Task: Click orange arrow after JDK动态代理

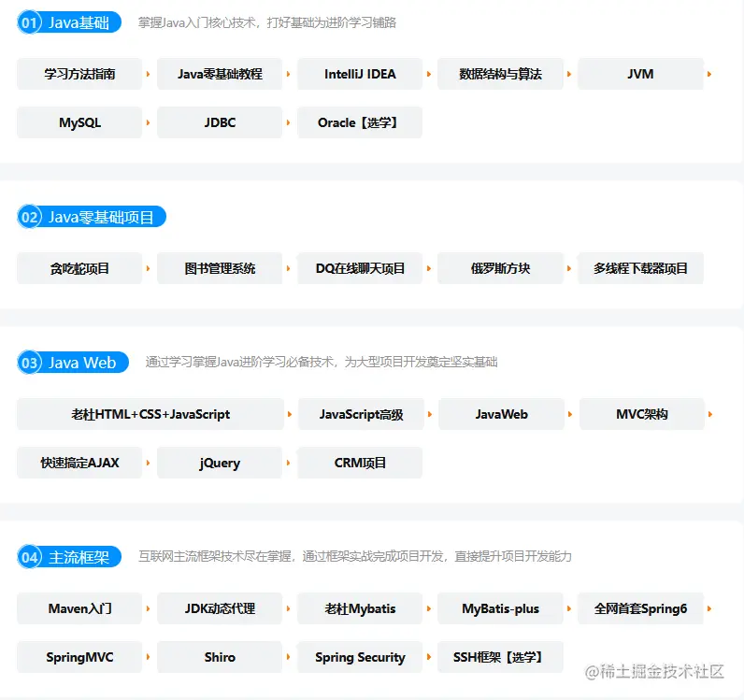Action: [x=288, y=608]
